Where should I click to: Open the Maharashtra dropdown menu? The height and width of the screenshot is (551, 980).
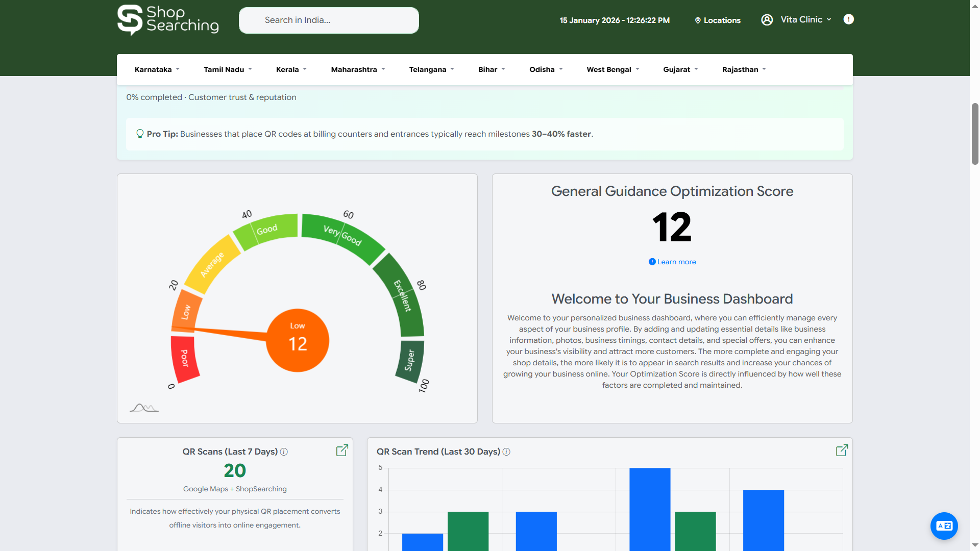pos(358,69)
